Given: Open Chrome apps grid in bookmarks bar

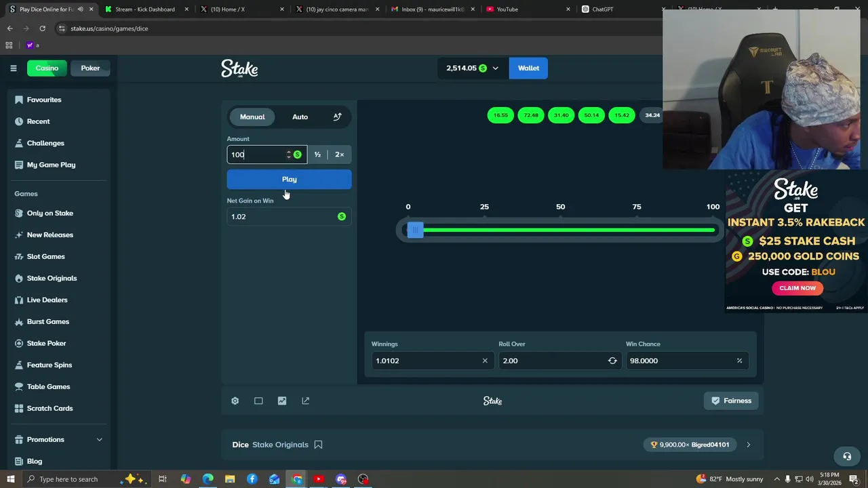Looking at the screenshot, I should click(9, 45).
